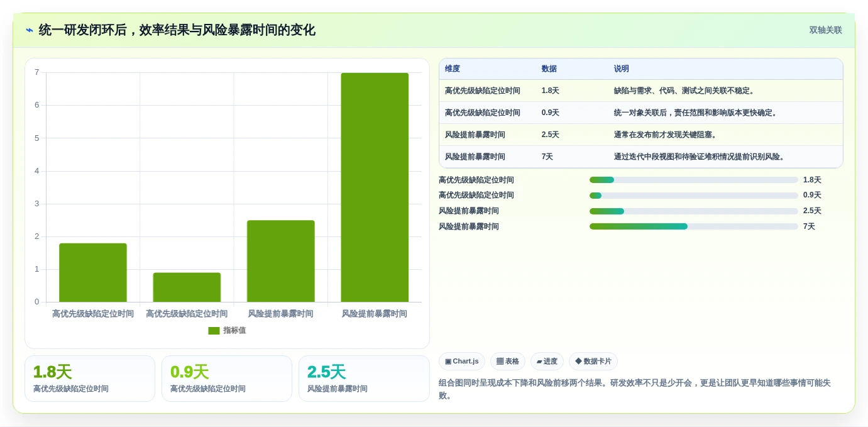The width and height of the screenshot is (868, 427).
Task: Click the tallest chart bar reaching 7
Action: pyautogui.click(x=375, y=187)
